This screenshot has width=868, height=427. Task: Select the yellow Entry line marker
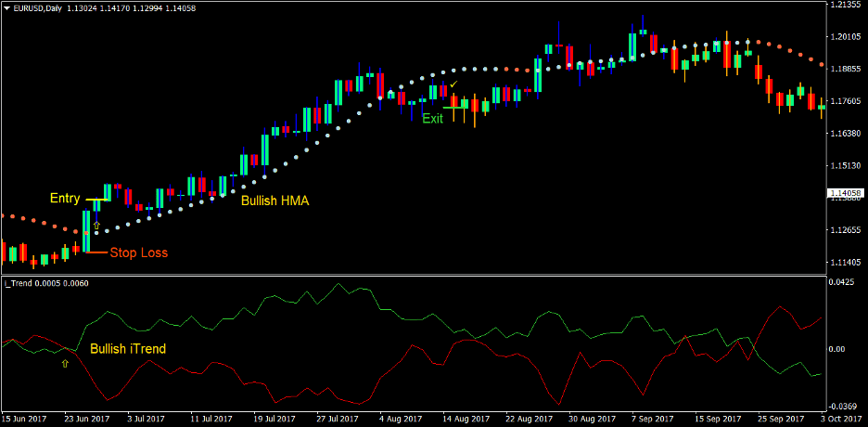coord(96,200)
